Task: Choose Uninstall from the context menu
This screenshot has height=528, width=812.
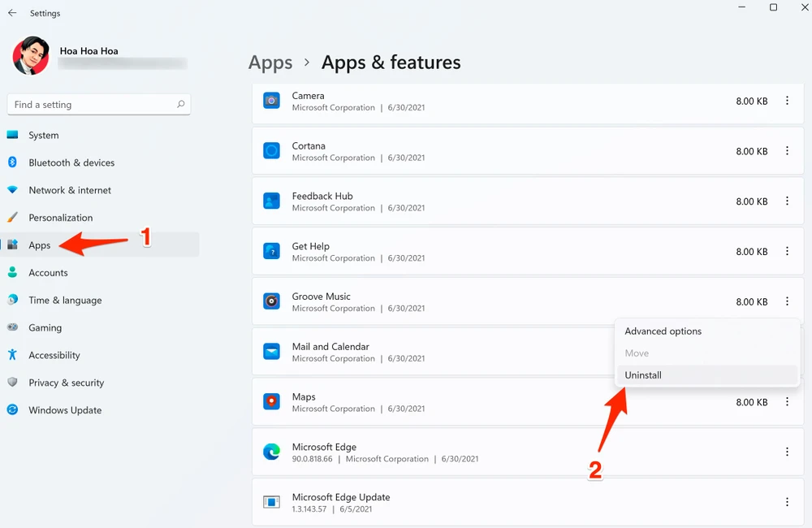Action: coord(643,375)
